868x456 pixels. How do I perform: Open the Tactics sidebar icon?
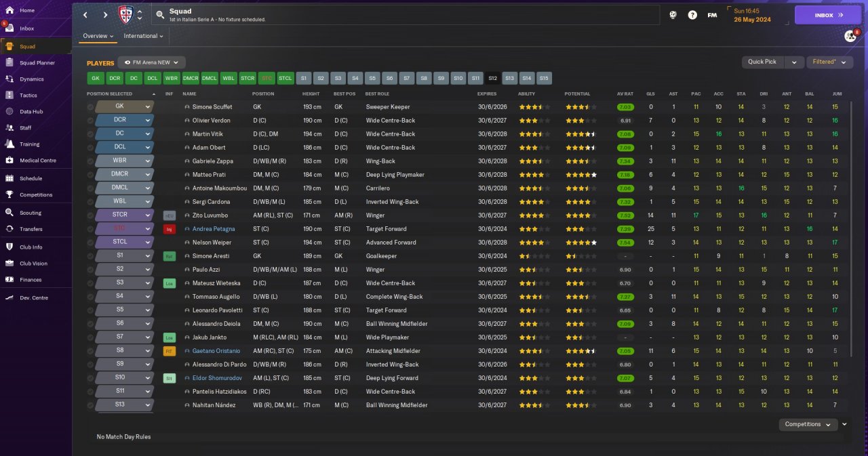click(x=9, y=96)
